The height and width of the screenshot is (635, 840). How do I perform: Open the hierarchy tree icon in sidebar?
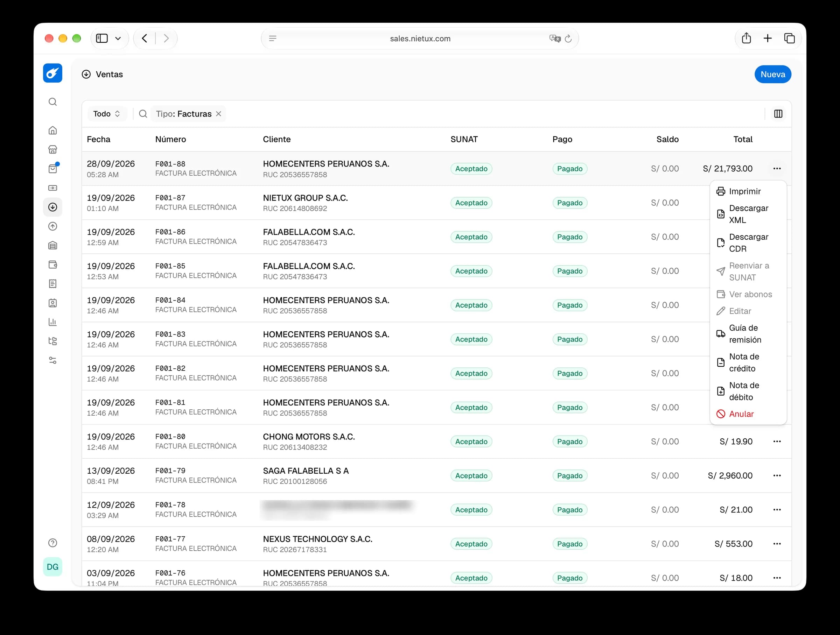(53, 341)
